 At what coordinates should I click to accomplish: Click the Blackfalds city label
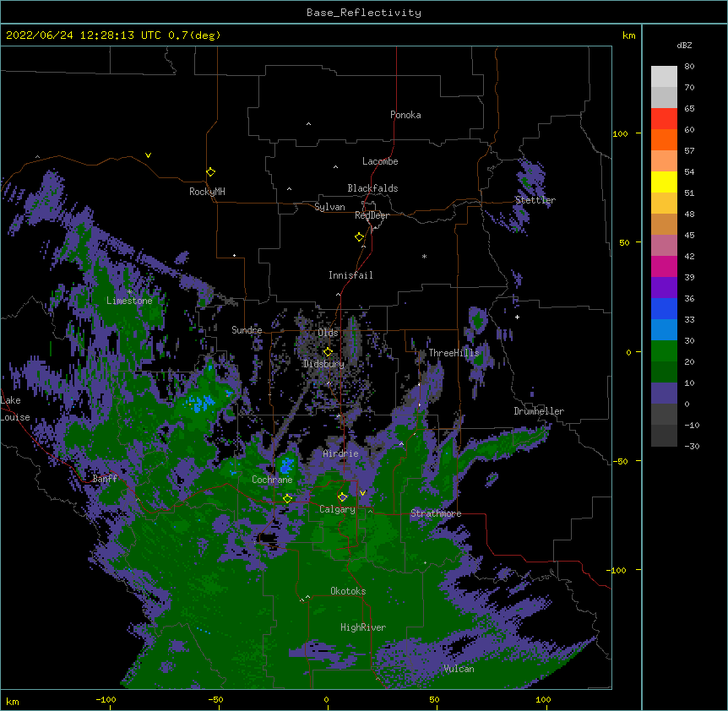tap(372, 188)
